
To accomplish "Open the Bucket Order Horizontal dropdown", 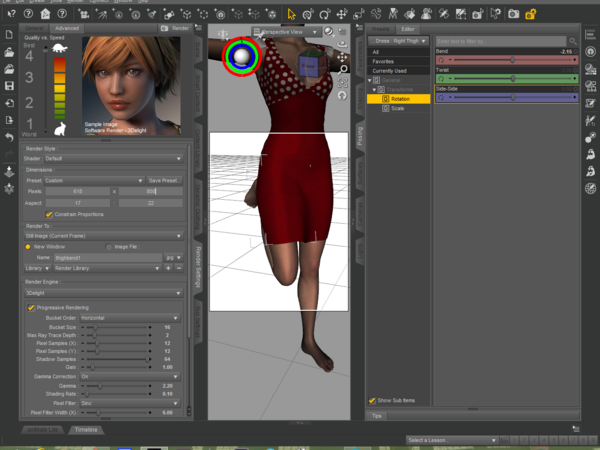I will [130, 318].
